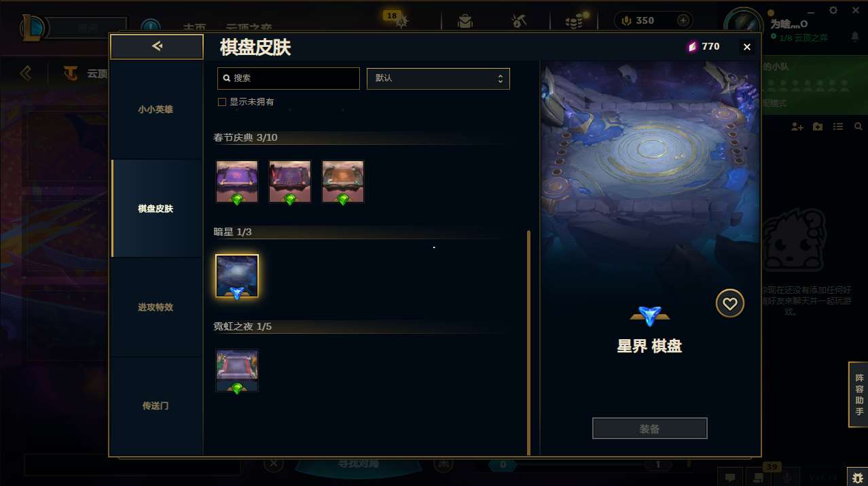Enable the 显示未拥有 checkbox
The height and width of the screenshot is (486, 868).
[x=221, y=102]
